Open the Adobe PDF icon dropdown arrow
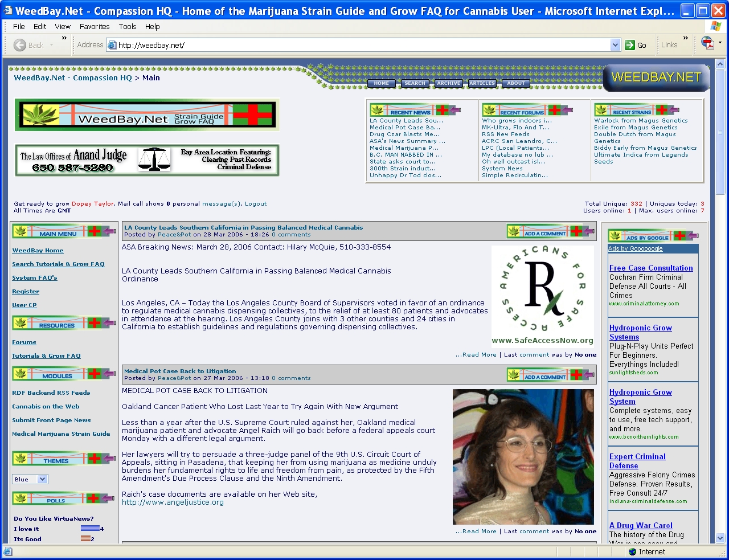 point(720,43)
